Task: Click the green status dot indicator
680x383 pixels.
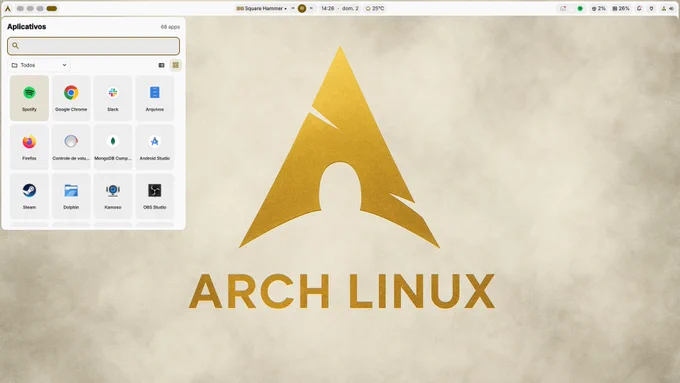Action: [580, 8]
